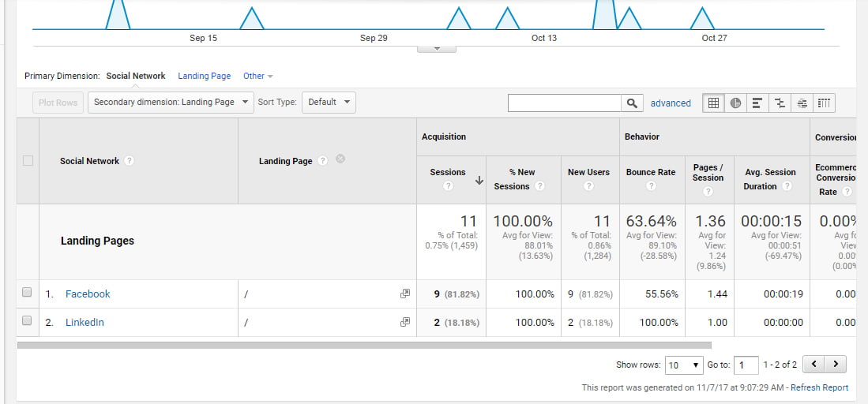Click the Plot Rows button
Screen dimensions: 868x404
coord(58,103)
